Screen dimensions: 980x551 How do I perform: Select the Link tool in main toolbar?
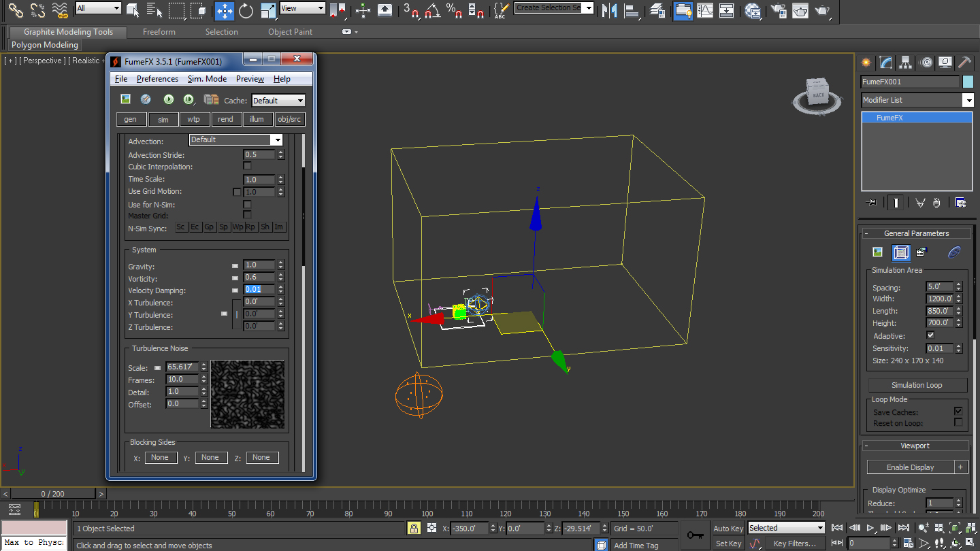pyautogui.click(x=16, y=10)
